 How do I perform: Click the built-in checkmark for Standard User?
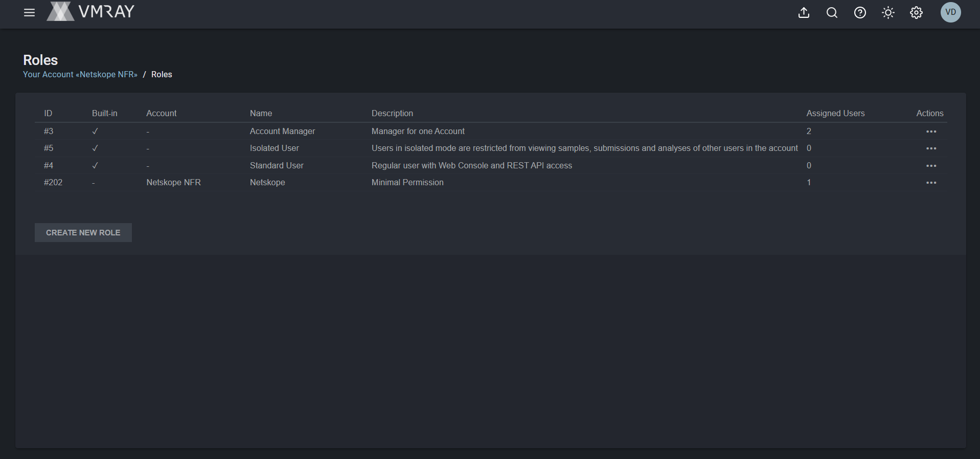[95, 166]
